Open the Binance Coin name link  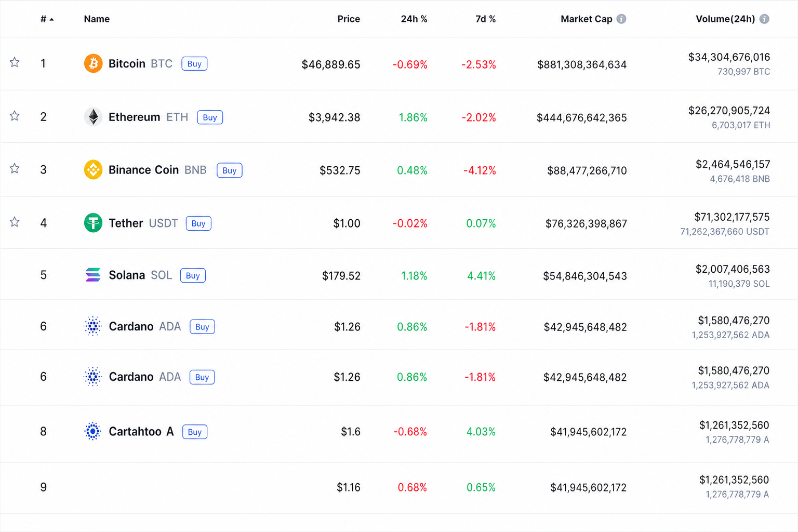pyautogui.click(x=143, y=170)
